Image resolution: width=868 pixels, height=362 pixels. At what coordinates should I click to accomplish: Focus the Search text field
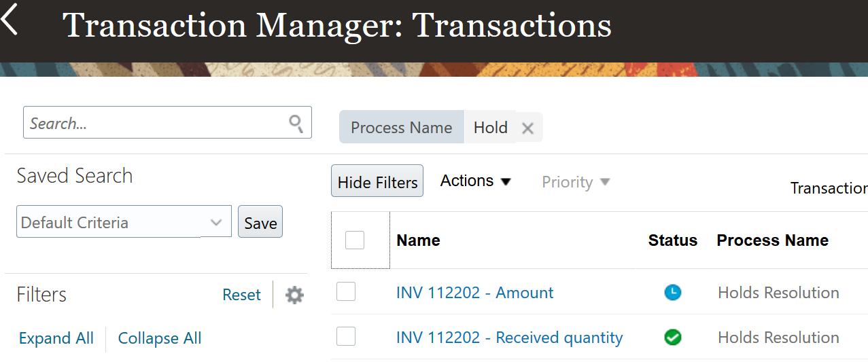(156, 123)
